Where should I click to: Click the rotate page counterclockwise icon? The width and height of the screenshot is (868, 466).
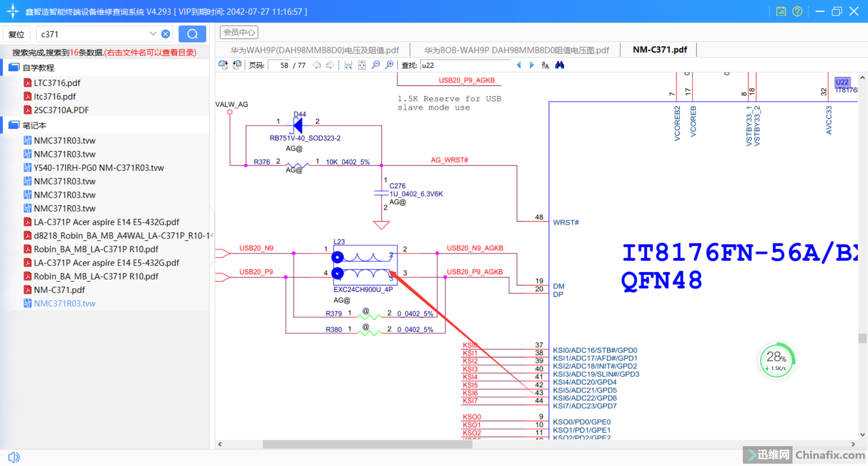[237, 65]
